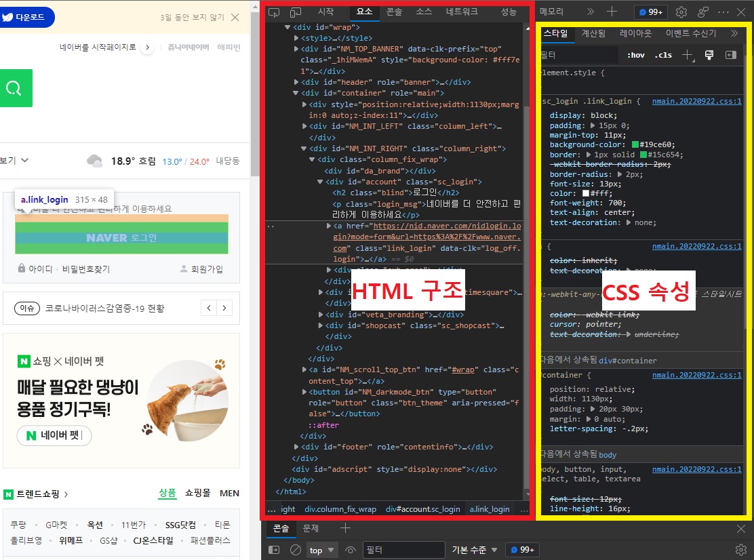
Task: Click the 비밀번호찾기 link
Action: 86,269
